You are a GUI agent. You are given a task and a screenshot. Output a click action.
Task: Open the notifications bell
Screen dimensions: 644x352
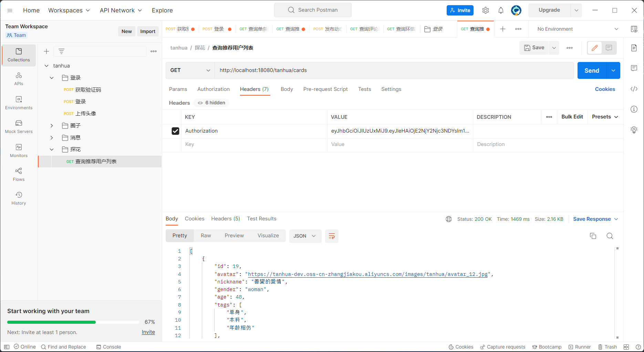coord(501,10)
